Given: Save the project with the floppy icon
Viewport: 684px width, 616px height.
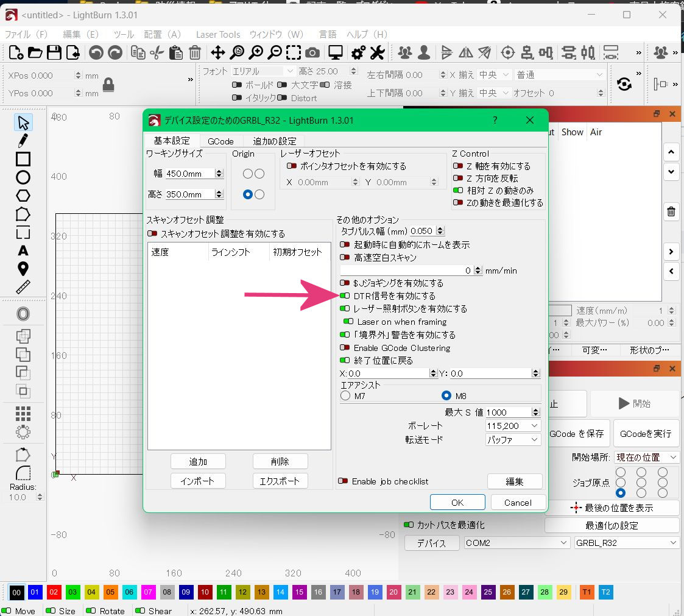Looking at the screenshot, I should tap(54, 53).
